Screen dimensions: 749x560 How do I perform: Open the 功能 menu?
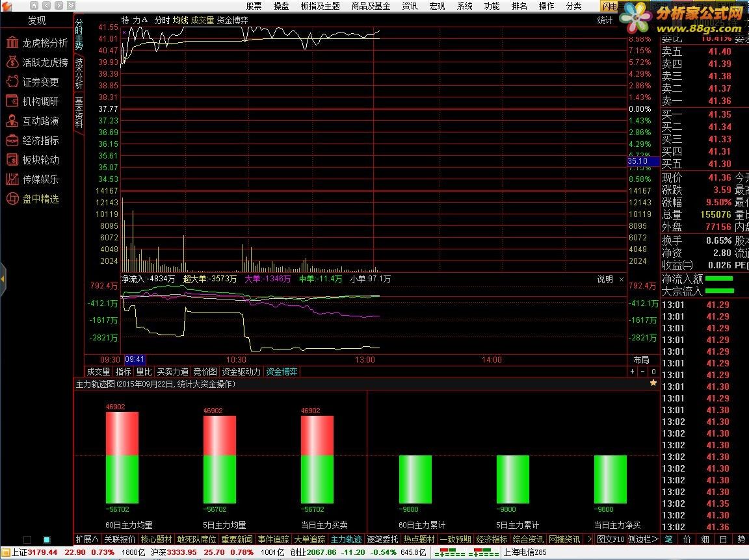click(x=492, y=6)
